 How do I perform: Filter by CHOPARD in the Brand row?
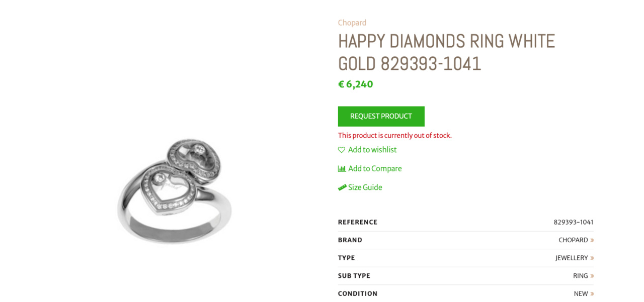tap(573, 240)
